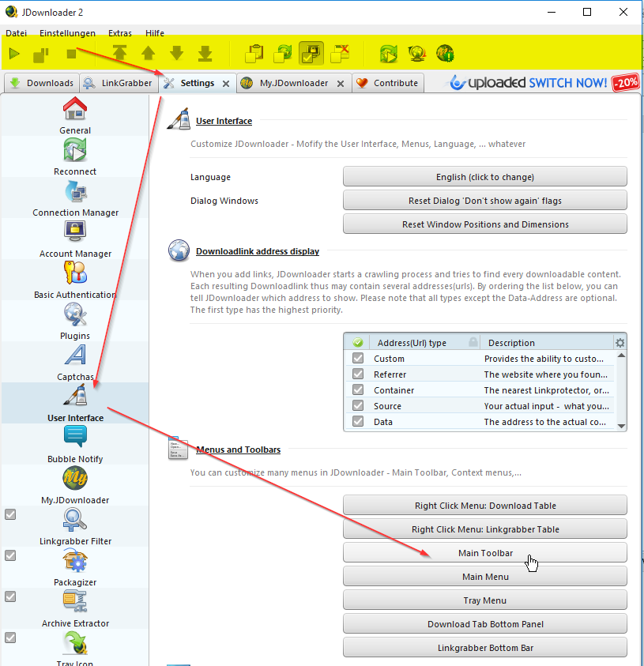Viewport: 644px width, 666px height.
Task: Switch to the LinkGrabber tab
Action: click(x=119, y=83)
